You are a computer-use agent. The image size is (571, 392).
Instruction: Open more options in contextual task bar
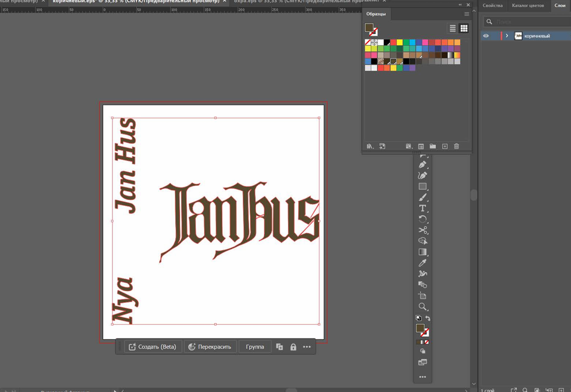tap(307, 347)
